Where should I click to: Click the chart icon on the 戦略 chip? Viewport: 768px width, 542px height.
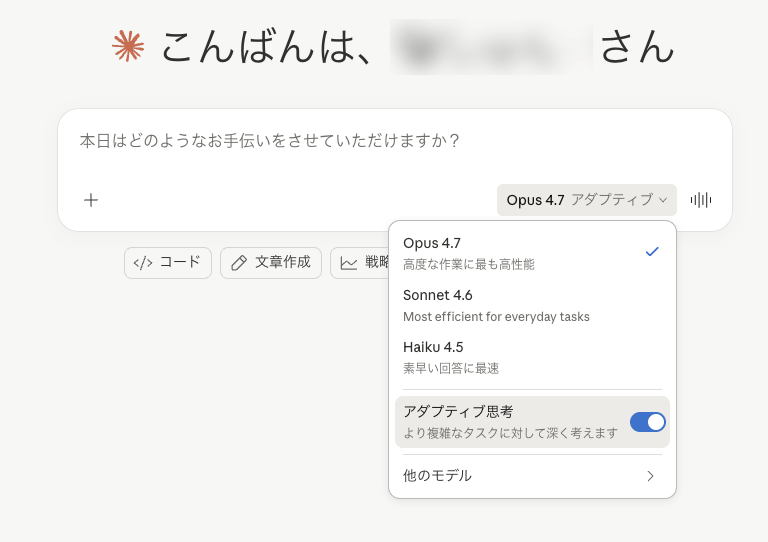(349, 263)
